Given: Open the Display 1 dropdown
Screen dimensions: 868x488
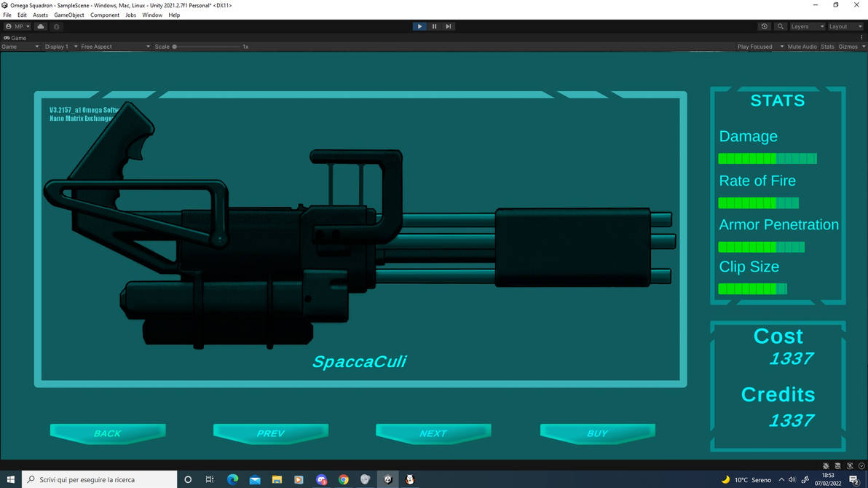Looking at the screenshot, I should (x=61, y=47).
